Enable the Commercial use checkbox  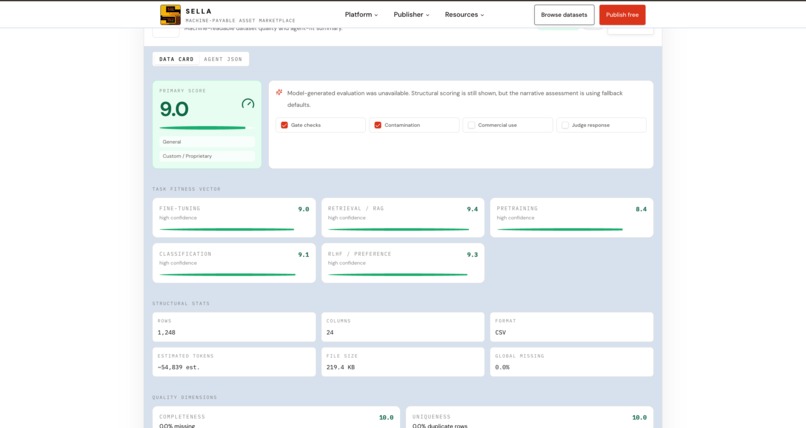tap(471, 125)
